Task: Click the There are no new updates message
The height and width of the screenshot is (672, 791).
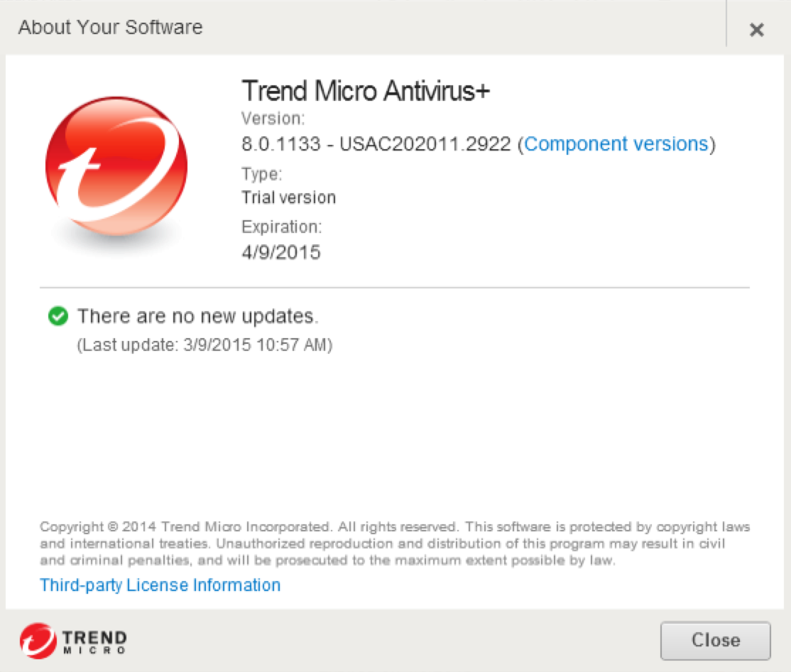Action: click(197, 316)
